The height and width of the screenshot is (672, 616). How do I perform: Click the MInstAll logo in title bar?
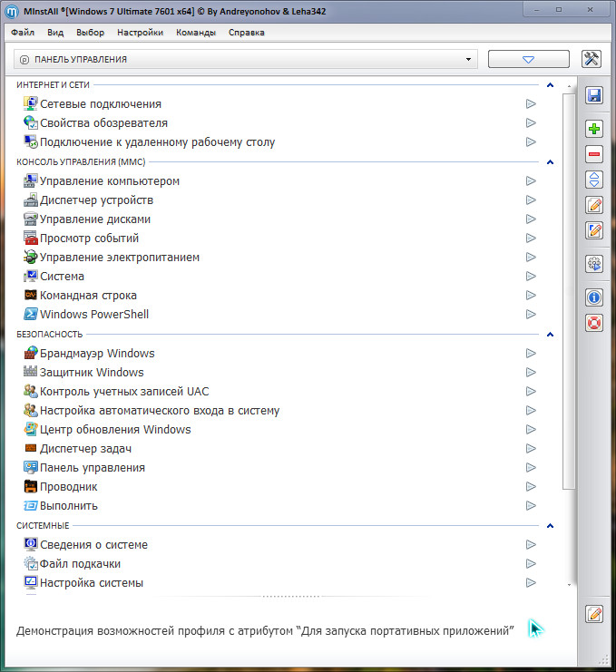(x=12, y=12)
